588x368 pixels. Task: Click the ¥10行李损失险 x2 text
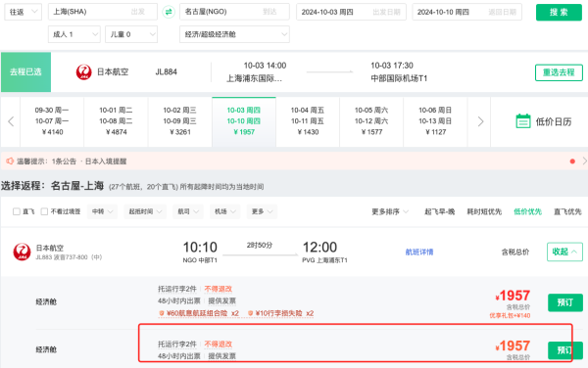(x=284, y=313)
